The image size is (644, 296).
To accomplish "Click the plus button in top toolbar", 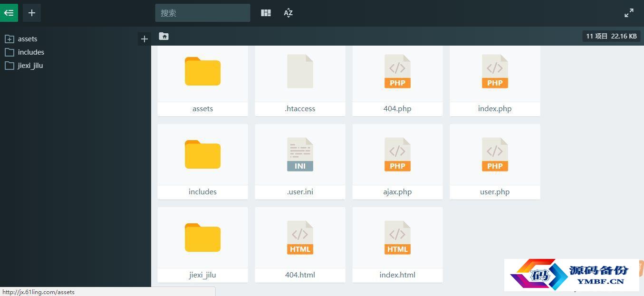I will [x=32, y=13].
